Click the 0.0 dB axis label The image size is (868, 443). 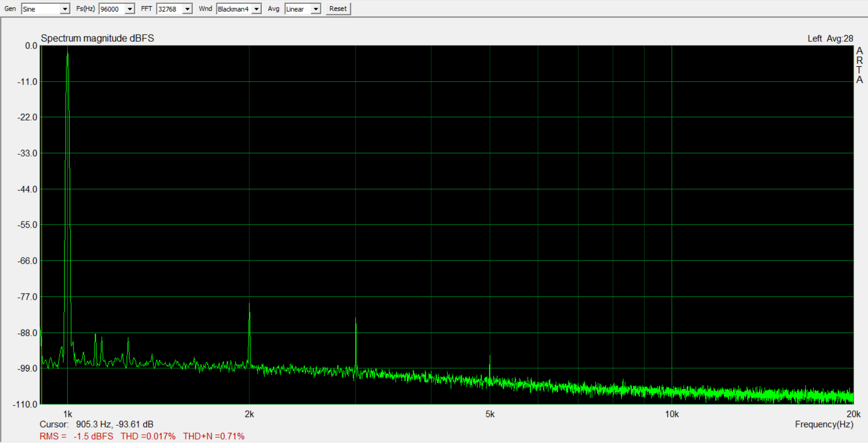pyautogui.click(x=31, y=46)
